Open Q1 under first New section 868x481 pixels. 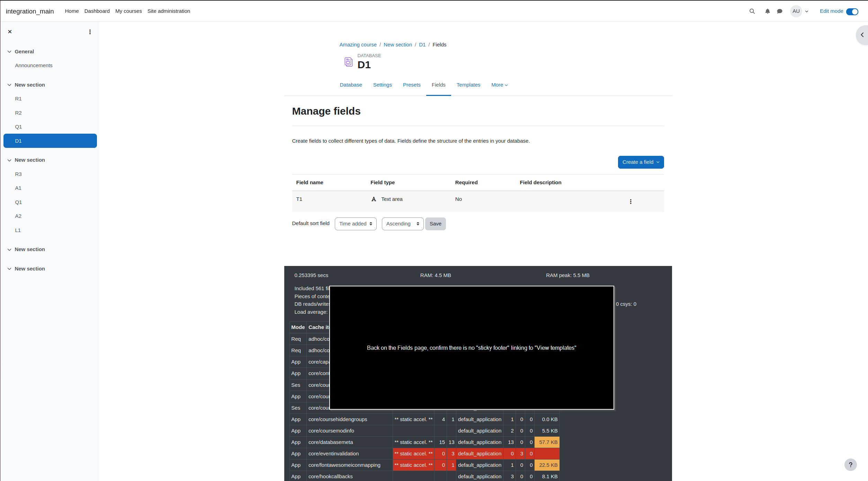pos(18,127)
